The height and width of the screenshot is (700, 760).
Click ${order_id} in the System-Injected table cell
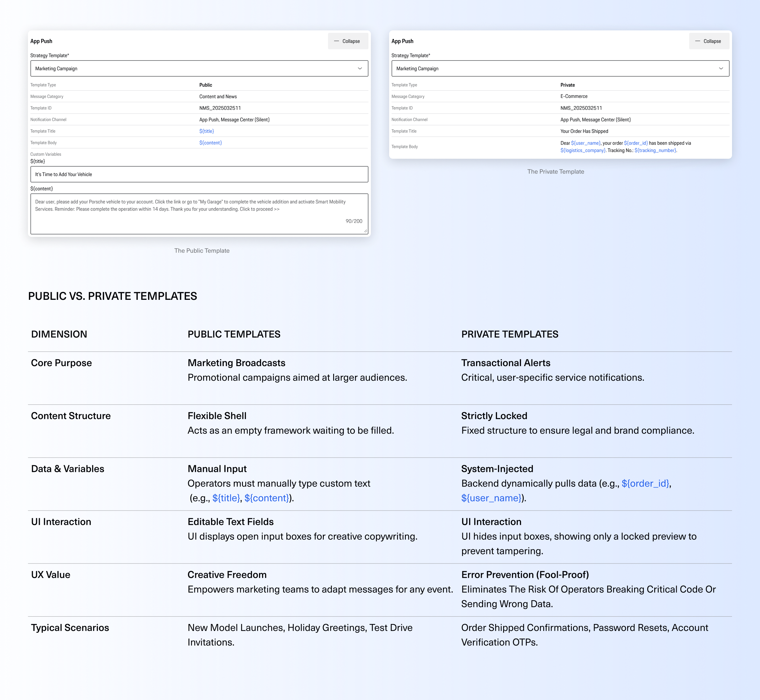tap(645, 483)
